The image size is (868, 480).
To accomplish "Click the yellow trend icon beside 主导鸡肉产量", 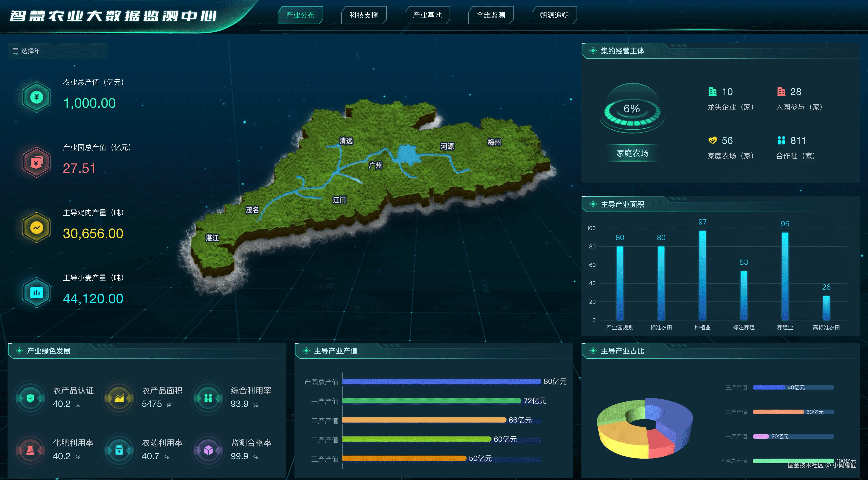I will 37,227.
